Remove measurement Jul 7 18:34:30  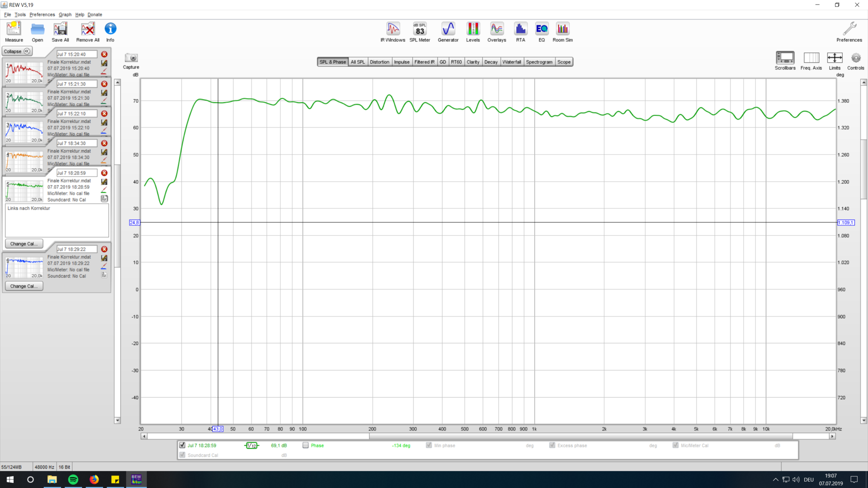104,143
